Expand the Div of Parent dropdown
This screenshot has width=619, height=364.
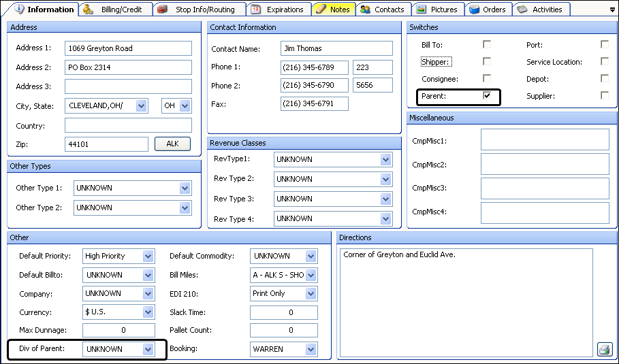(x=148, y=349)
